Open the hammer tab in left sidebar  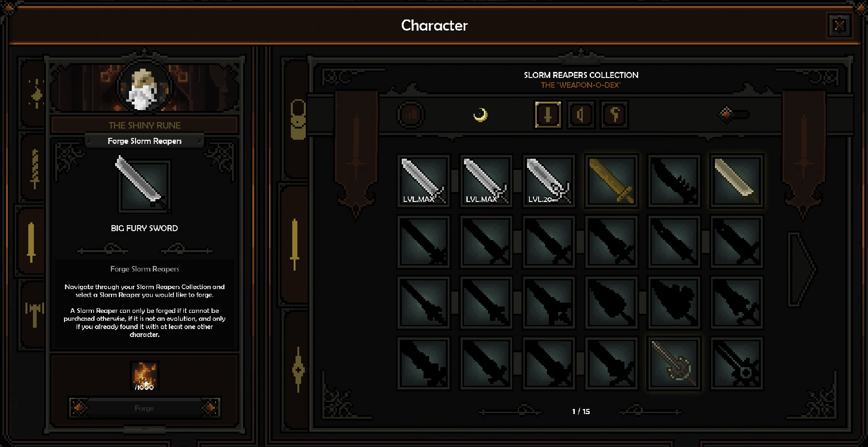click(x=34, y=313)
